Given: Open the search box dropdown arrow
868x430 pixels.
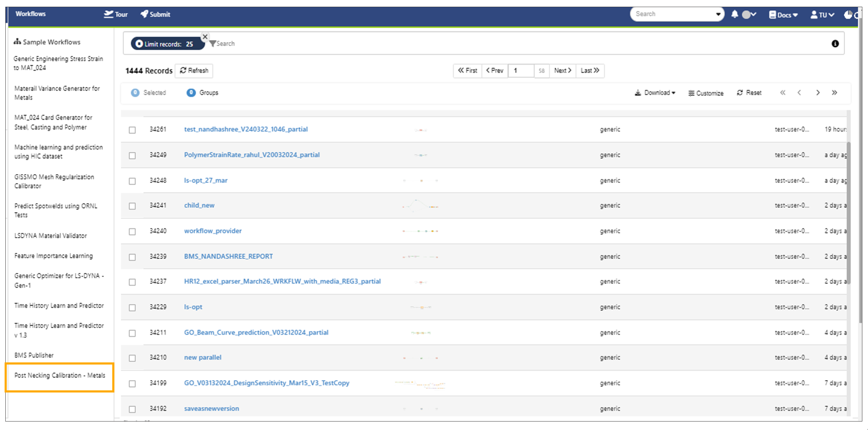Looking at the screenshot, I should pyautogui.click(x=718, y=14).
